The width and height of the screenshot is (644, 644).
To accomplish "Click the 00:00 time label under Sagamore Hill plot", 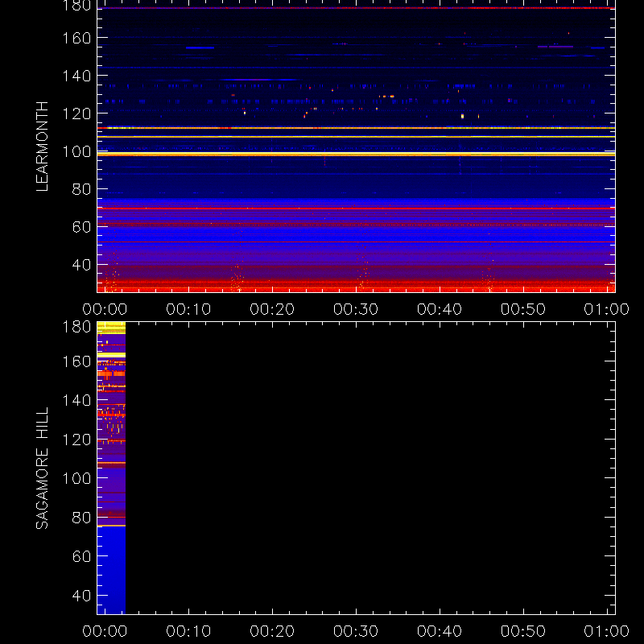I will pyautogui.click(x=105, y=631).
